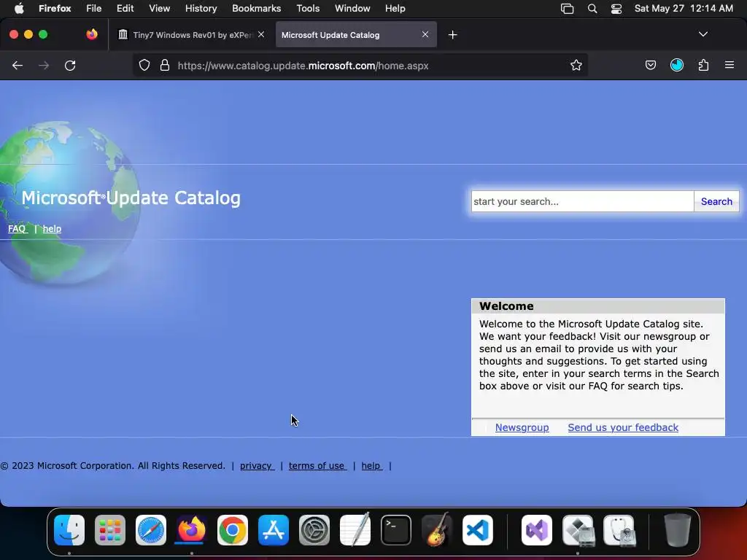Open the Window menu

click(x=352, y=9)
